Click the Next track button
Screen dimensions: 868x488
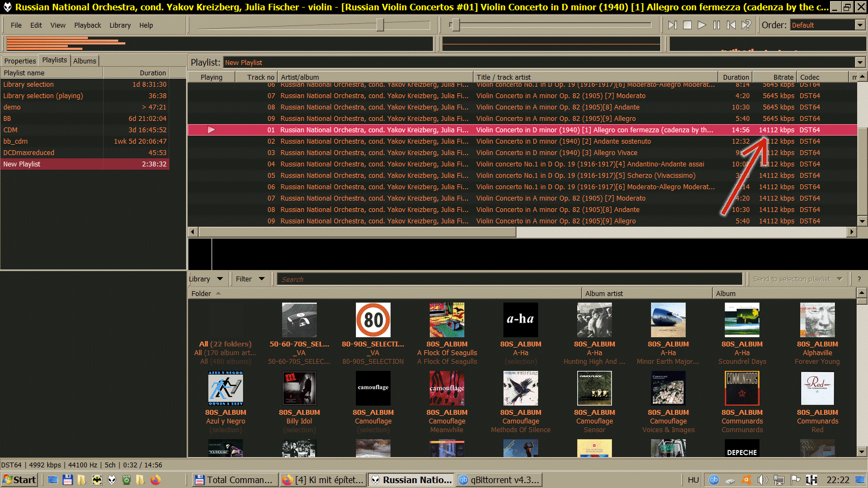tap(672, 25)
